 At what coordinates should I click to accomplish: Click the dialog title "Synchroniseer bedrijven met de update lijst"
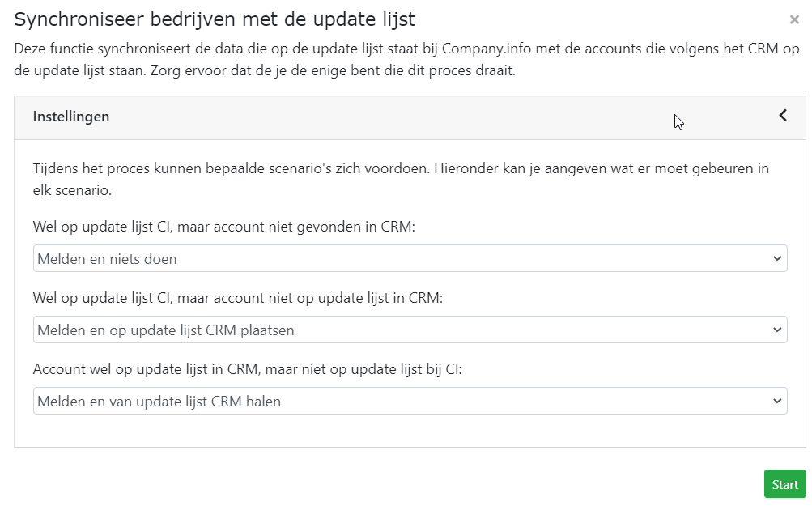click(215, 19)
